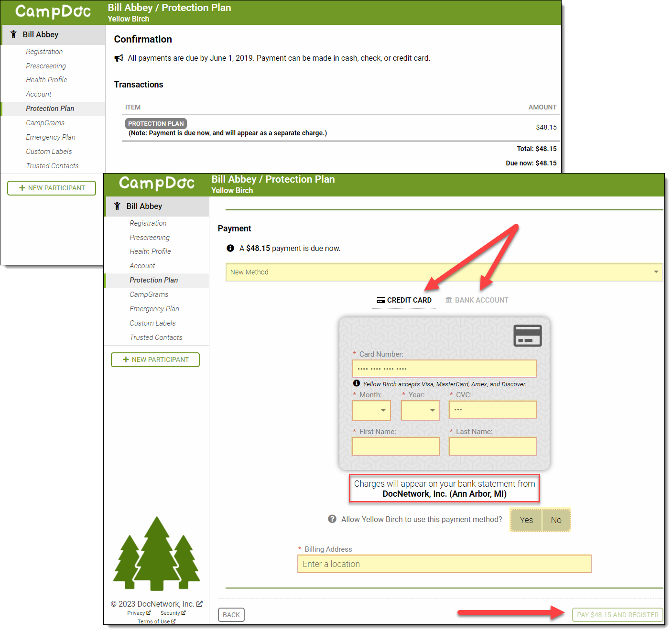Select No for payment method use
The image size is (672, 632).
[556, 520]
